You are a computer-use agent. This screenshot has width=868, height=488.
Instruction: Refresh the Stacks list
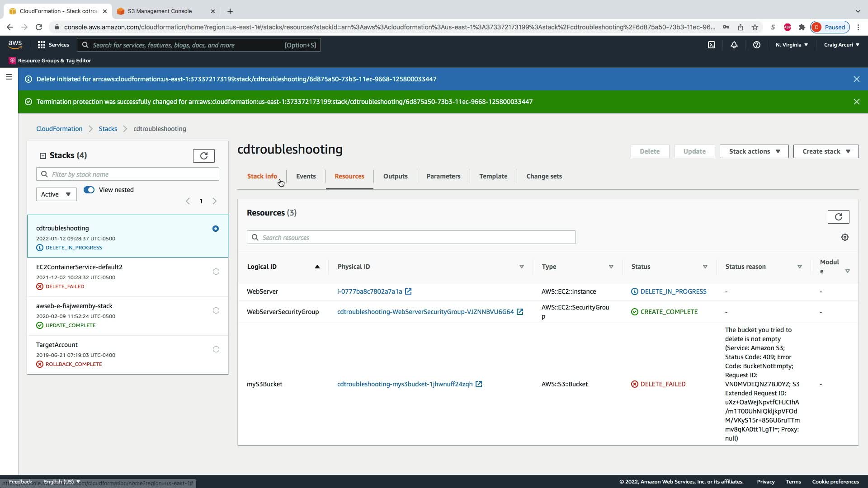[x=203, y=156]
